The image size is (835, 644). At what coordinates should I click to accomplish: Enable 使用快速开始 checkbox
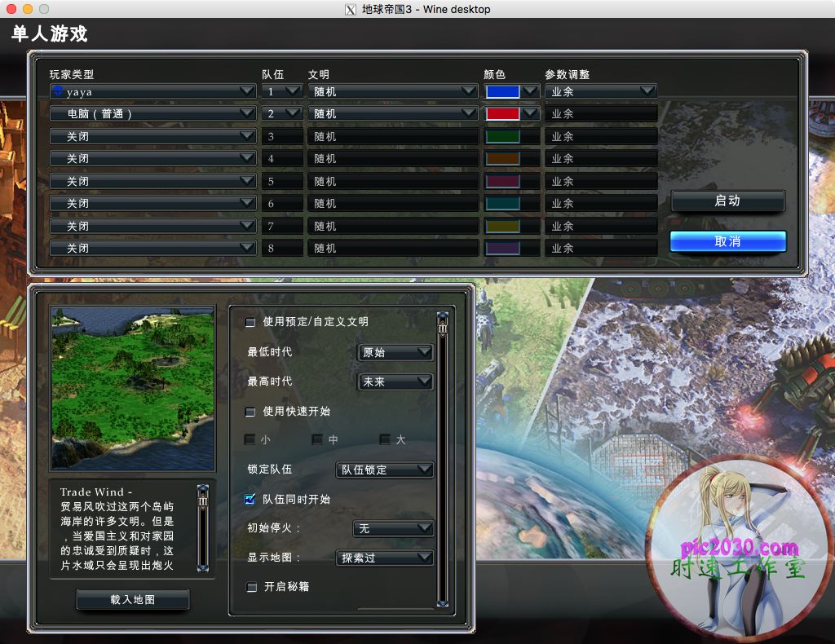[x=250, y=412]
